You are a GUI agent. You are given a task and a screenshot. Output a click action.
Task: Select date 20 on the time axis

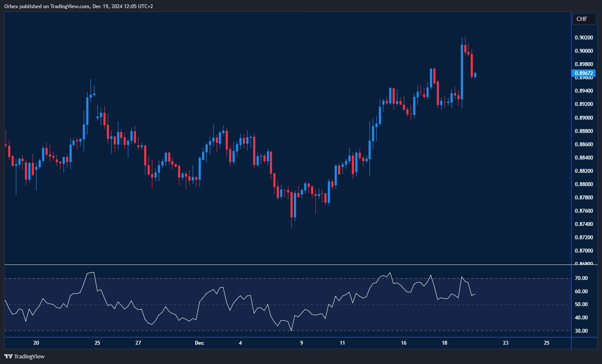[x=36, y=343]
